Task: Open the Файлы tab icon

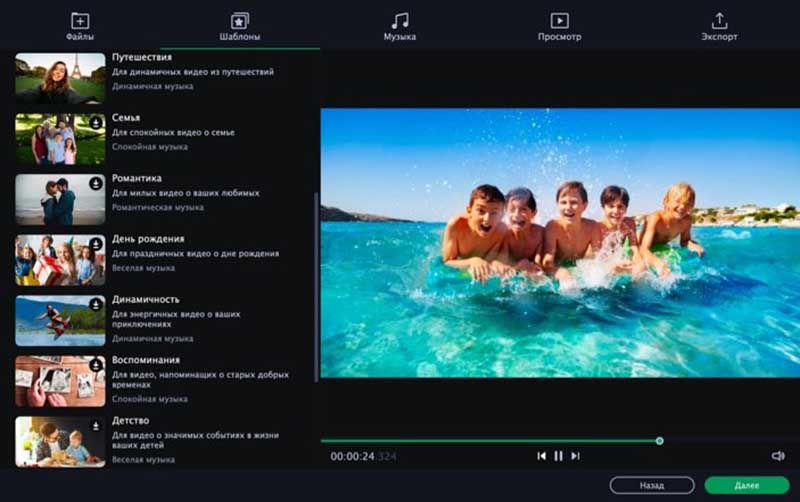Action: (80, 21)
